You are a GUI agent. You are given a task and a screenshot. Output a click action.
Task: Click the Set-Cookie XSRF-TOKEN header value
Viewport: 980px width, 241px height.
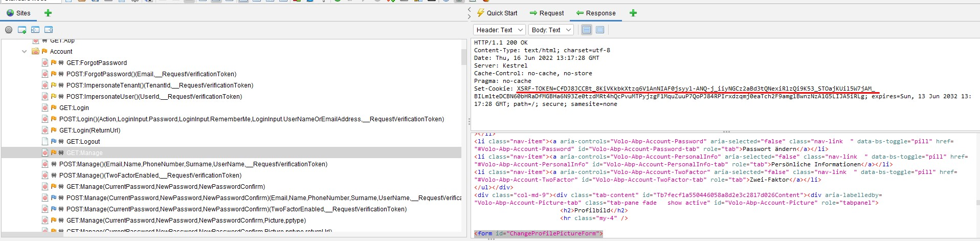click(696, 89)
